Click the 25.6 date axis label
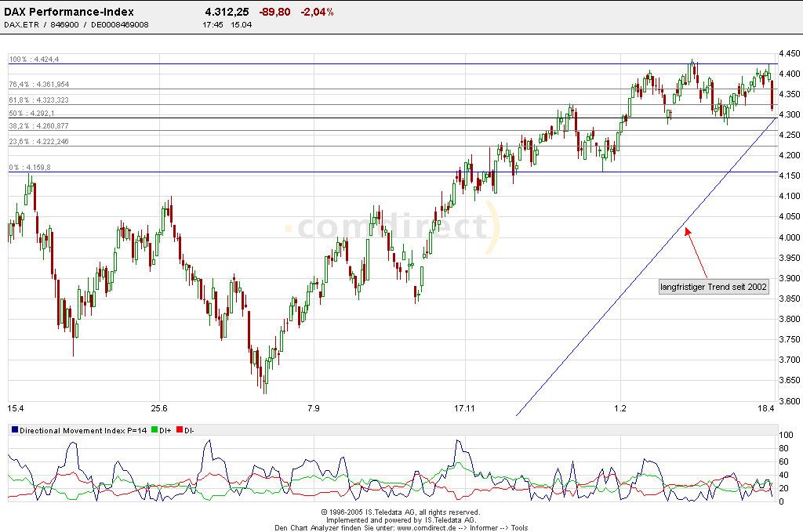Viewport: 803px width, 532px height. [159, 408]
